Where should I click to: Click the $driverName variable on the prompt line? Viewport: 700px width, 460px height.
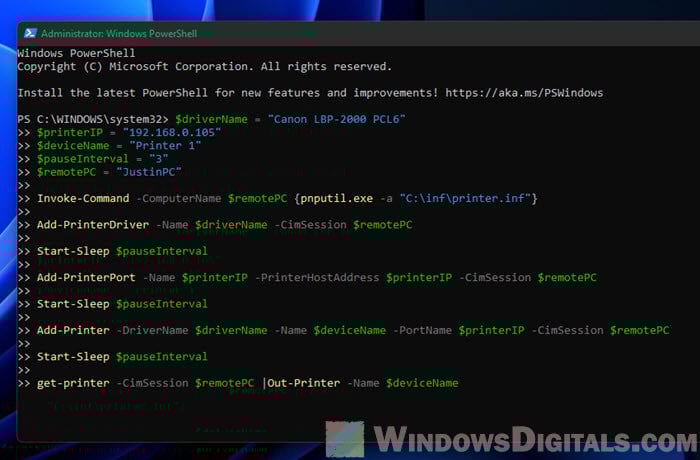[211, 119]
